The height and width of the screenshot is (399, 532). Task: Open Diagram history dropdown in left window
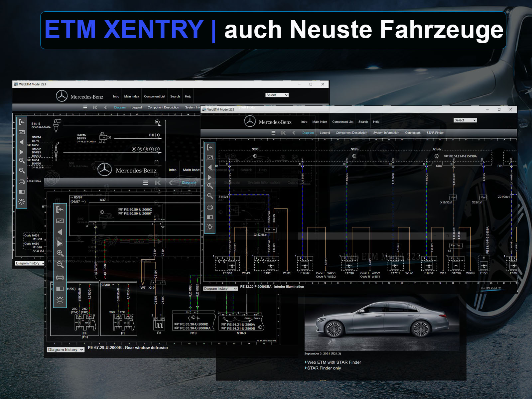tap(30, 263)
